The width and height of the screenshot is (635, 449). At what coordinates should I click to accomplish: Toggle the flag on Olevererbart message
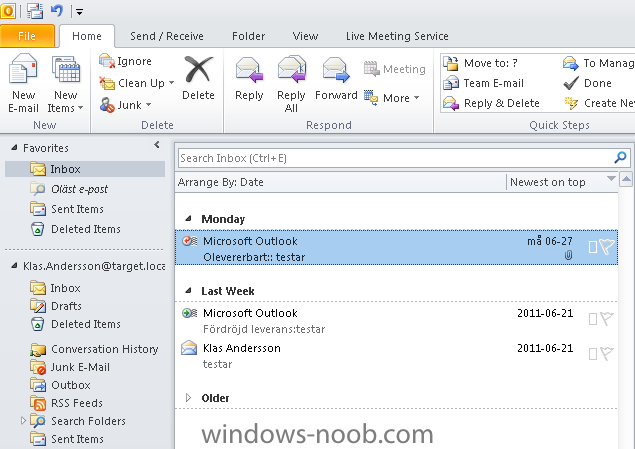(607, 246)
